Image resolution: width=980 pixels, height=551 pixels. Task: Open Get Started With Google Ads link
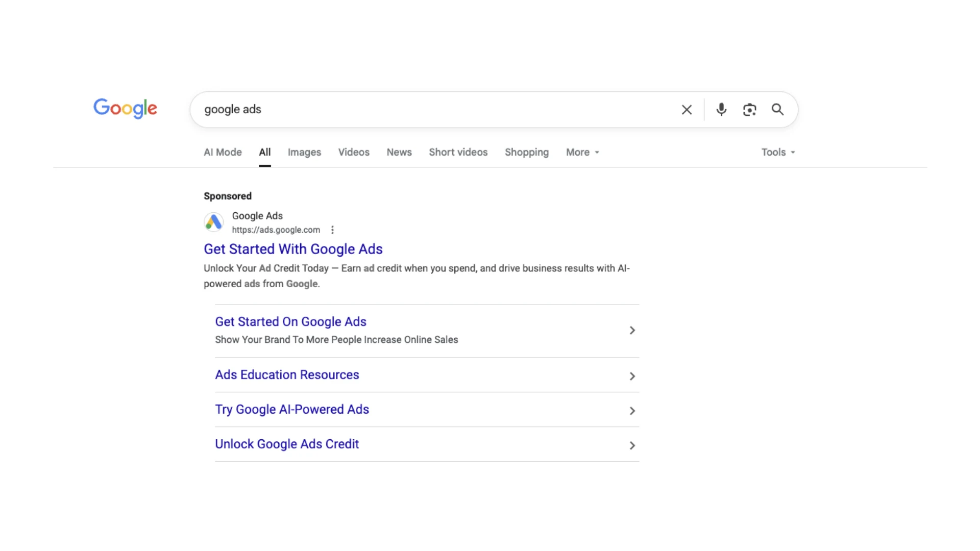coord(293,249)
